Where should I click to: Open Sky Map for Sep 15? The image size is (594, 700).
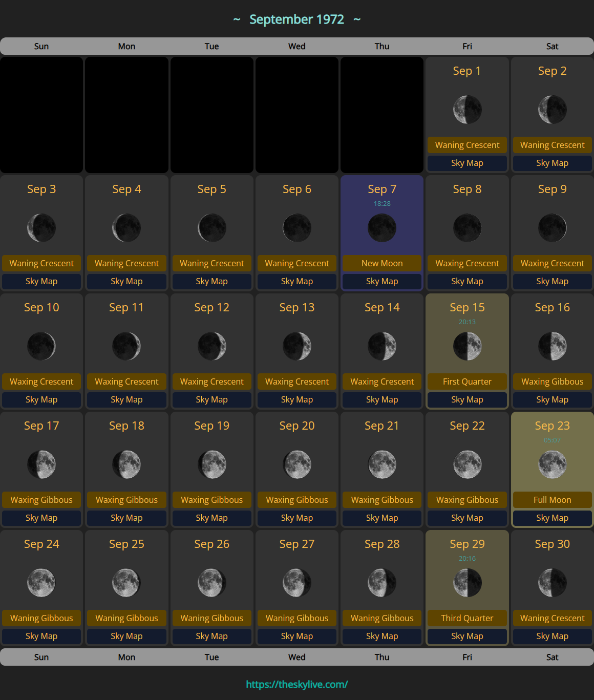click(467, 399)
